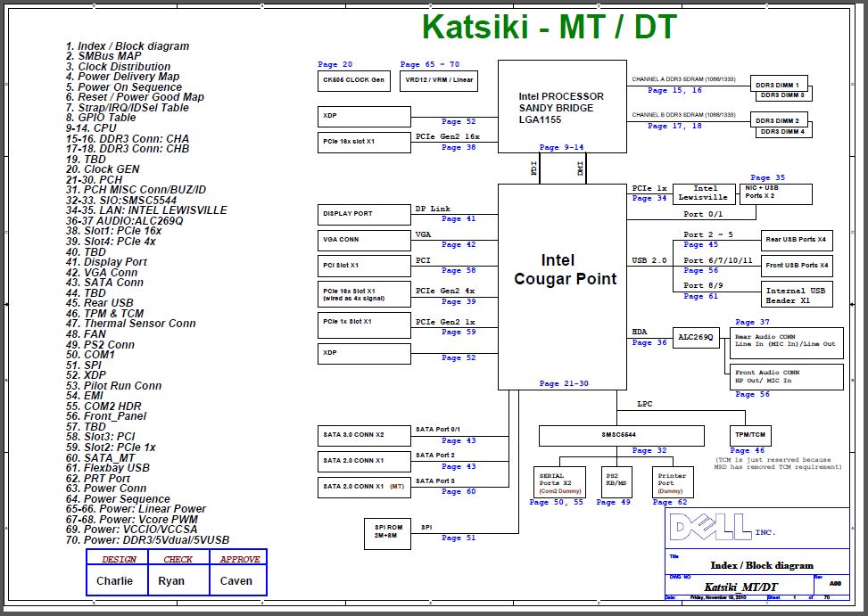Select index entry "8. GPIO Table"
868x616 pixels.
(x=101, y=118)
